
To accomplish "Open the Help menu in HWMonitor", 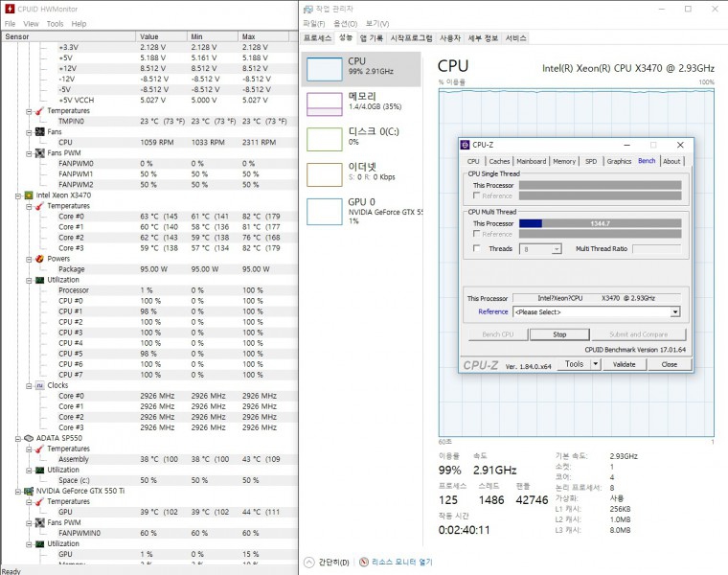I will click(x=79, y=24).
